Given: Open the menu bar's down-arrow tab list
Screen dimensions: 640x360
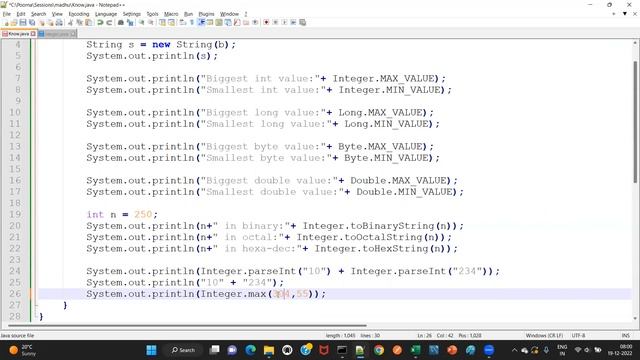Looking at the screenshot, I should (624, 14).
